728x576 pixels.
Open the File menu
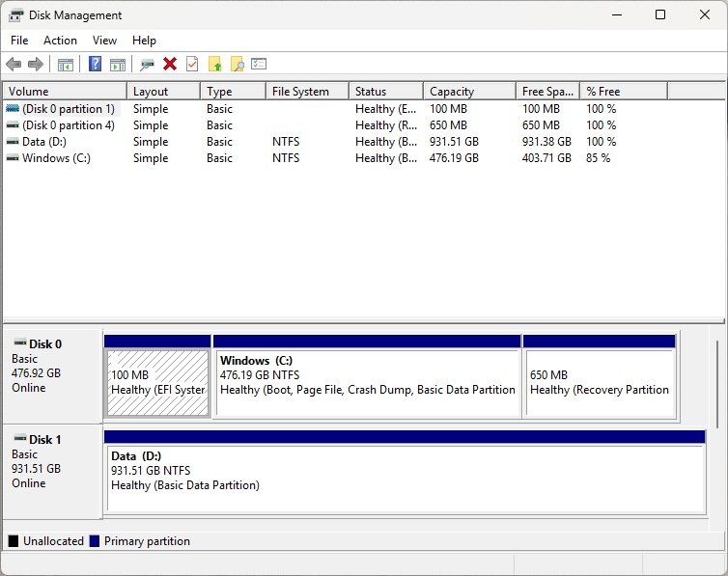tap(19, 41)
